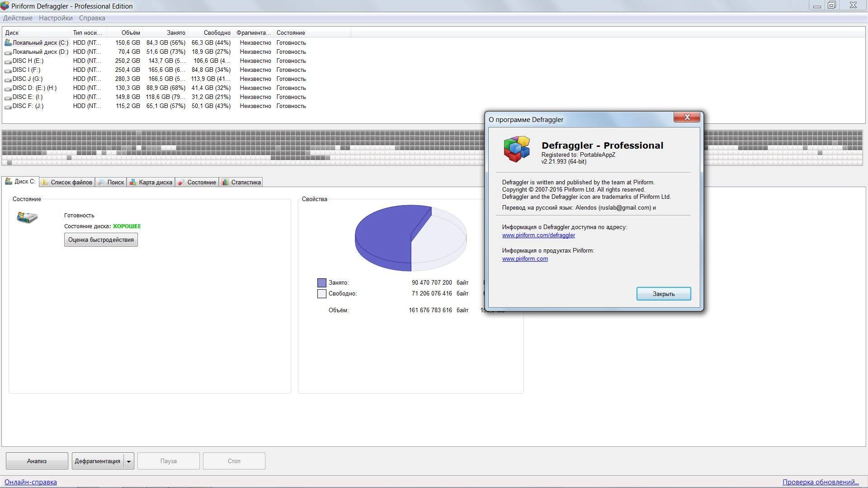Click drive icon for DISC H (E:)

pos(8,61)
